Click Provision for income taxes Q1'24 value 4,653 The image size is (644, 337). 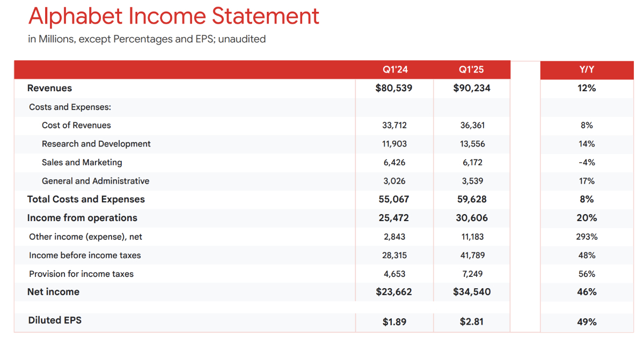coord(394,274)
